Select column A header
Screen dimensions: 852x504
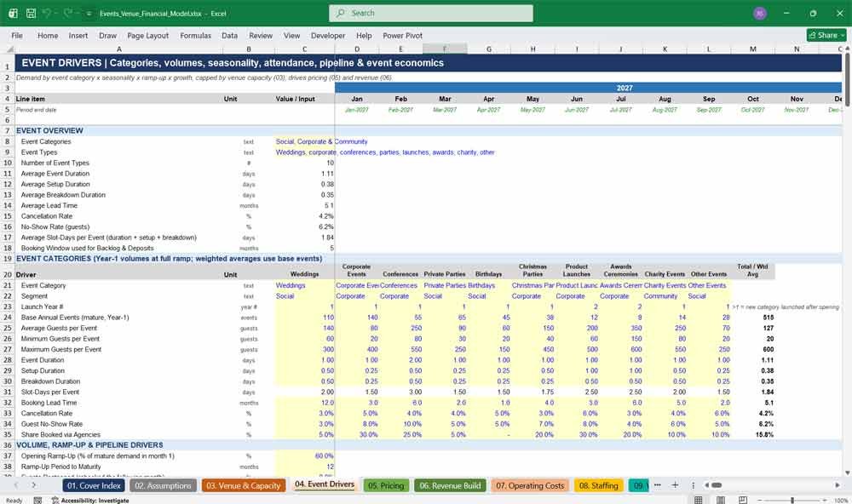tap(119, 49)
